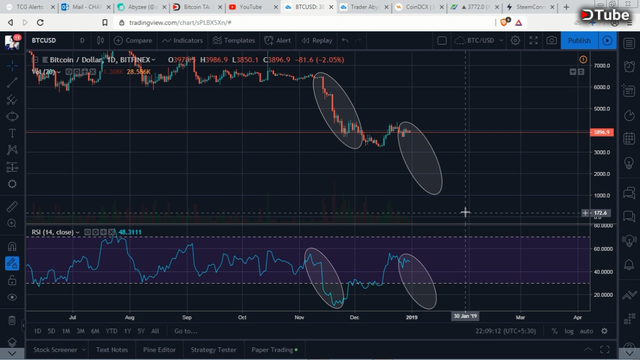Open the icons drawing tool
The height and width of the screenshot is (360, 640).
pyautogui.click(x=12, y=184)
